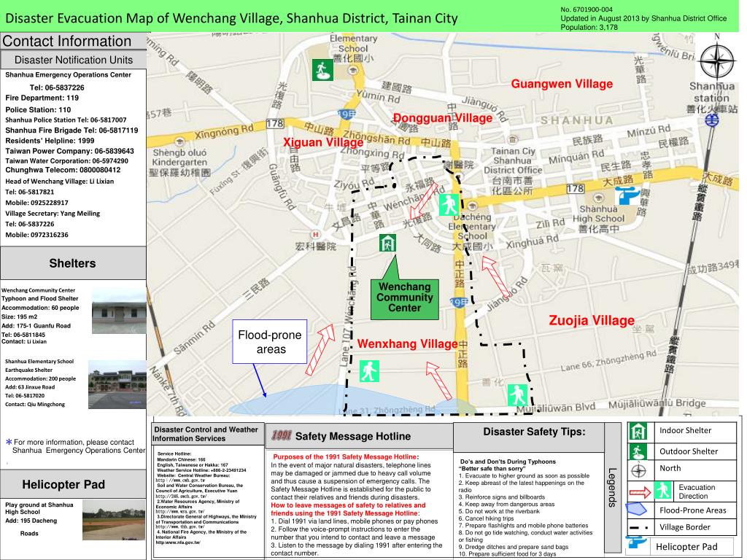The width and height of the screenshot is (747, 560).
Task: Click the Shanhua train station icon
Action: coord(712,120)
